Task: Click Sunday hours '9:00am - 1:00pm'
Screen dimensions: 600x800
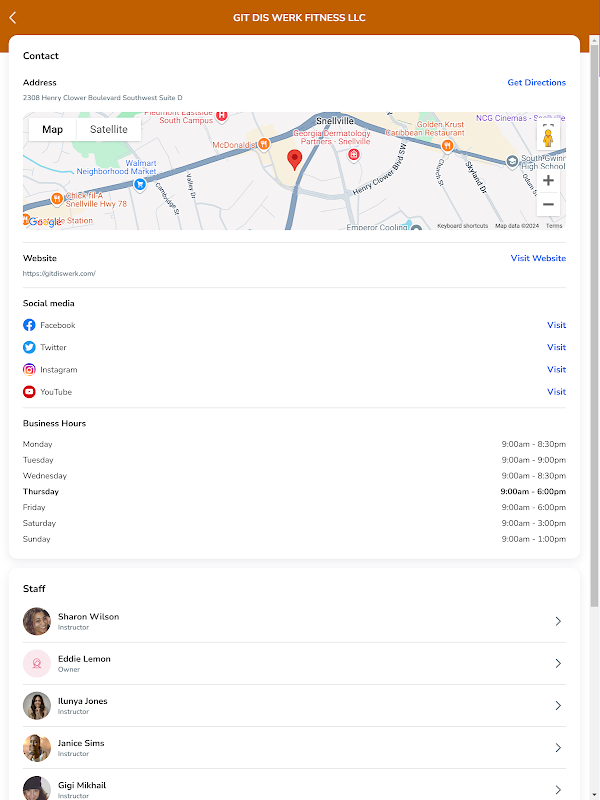Action: 534,539
